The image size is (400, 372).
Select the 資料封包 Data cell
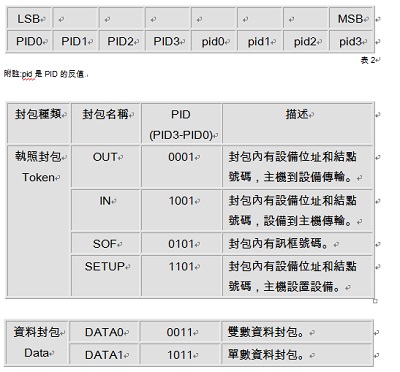coord(37,343)
